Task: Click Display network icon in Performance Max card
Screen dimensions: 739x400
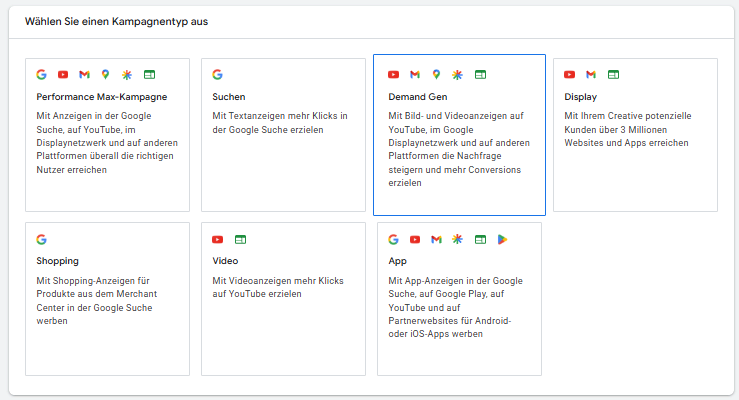Action: tap(149, 74)
